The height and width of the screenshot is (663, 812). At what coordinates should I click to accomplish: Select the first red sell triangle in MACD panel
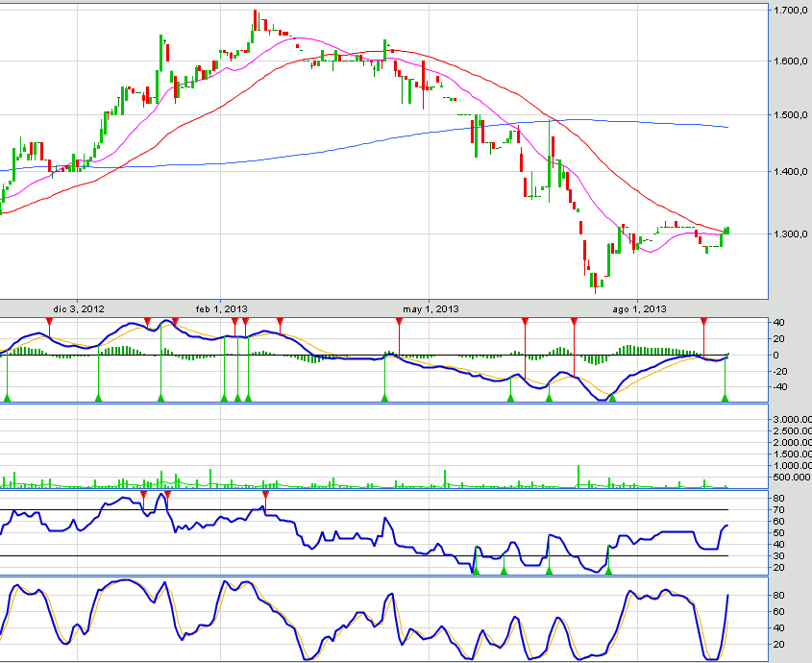pos(49,321)
